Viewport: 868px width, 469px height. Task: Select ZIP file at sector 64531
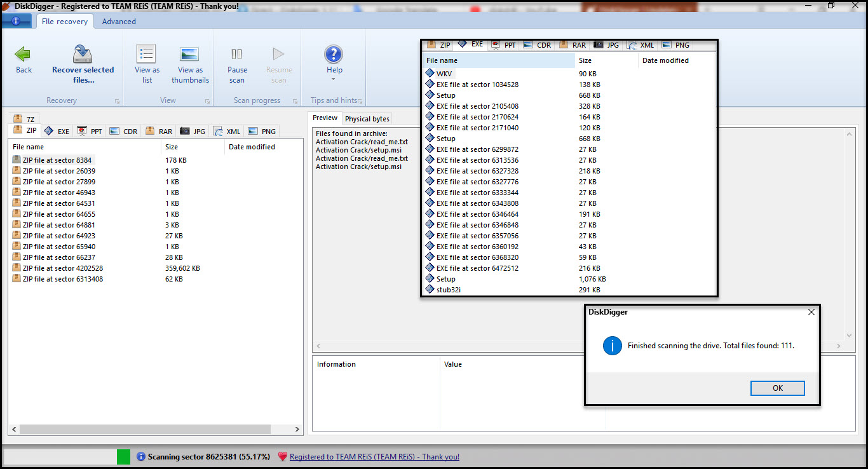pyautogui.click(x=59, y=203)
